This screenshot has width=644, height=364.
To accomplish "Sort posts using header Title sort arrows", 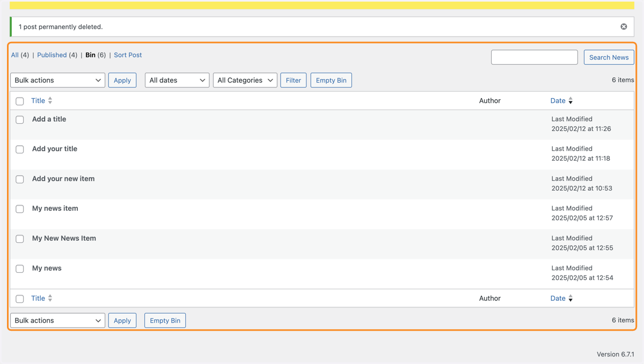I will (x=50, y=101).
